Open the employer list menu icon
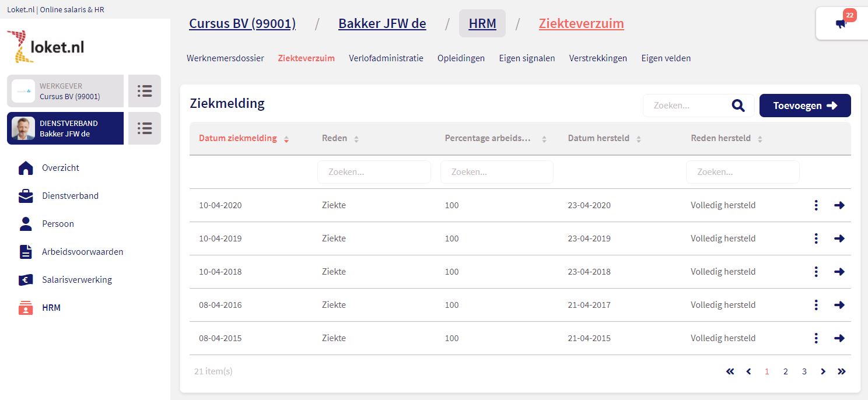This screenshot has height=400, width=868. click(144, 91)
